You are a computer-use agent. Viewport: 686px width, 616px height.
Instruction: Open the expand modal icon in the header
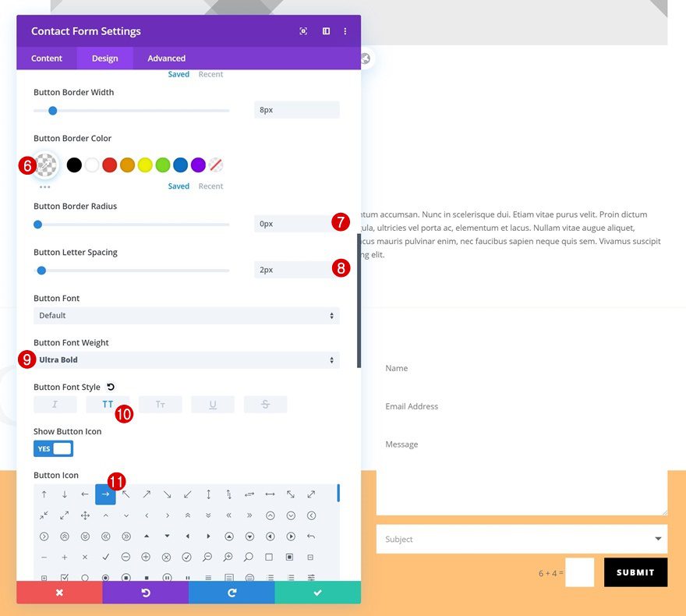[x=303, y=30]
